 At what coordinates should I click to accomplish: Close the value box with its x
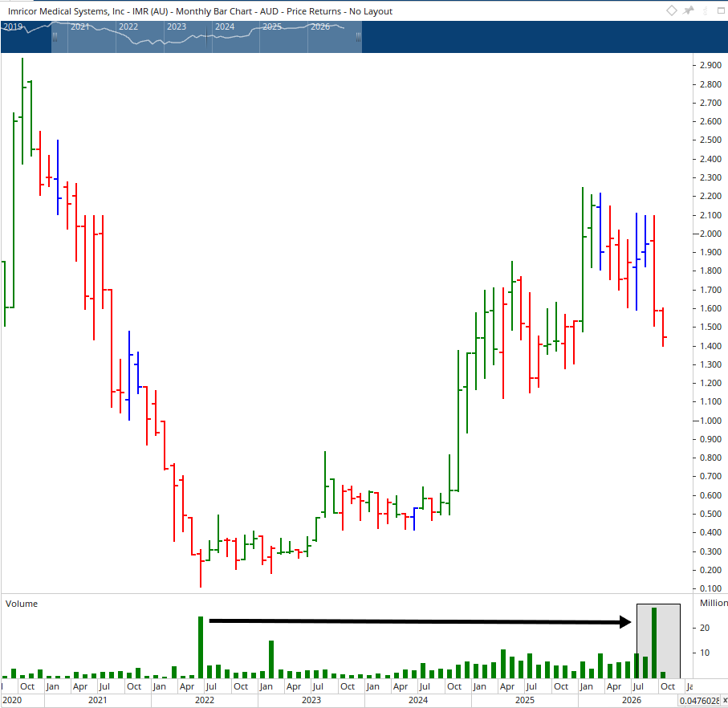pyautogui.click(x=725, y=700)
